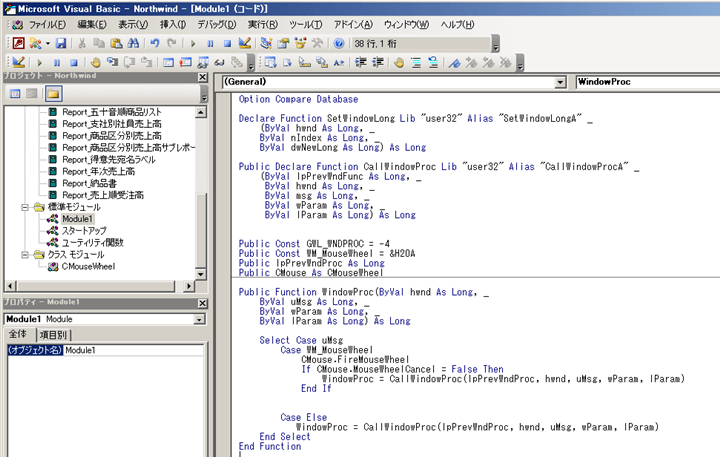Collapse the クラス モジュール folder node

[x=25, y=255]
